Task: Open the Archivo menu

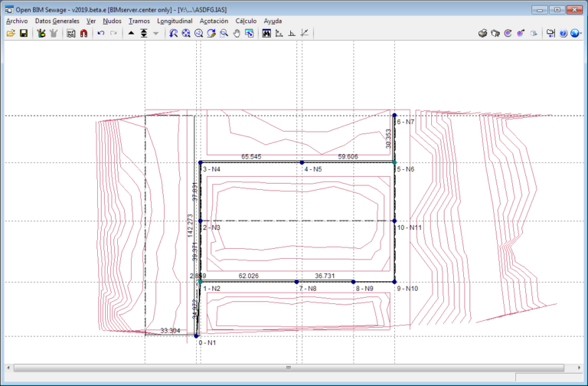Action: 16,21
